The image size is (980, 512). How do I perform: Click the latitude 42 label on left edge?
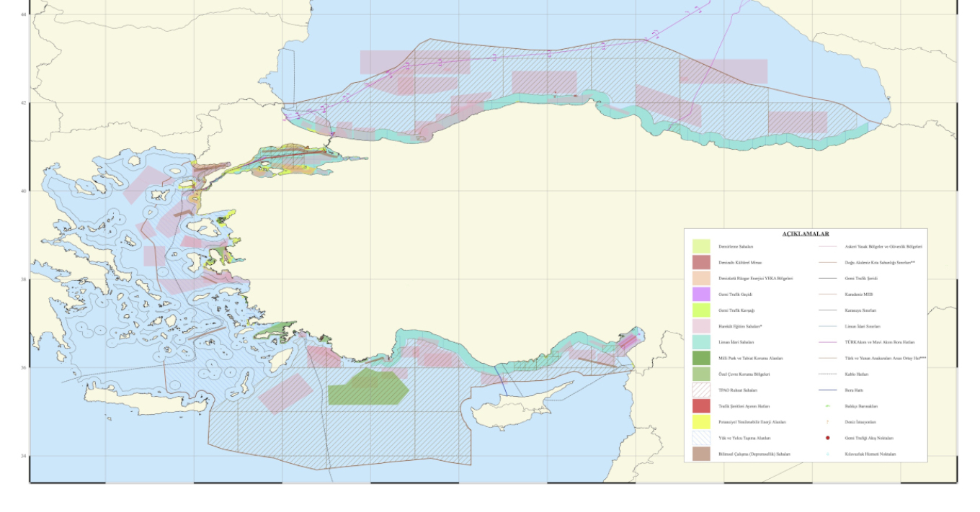(22, 103)
